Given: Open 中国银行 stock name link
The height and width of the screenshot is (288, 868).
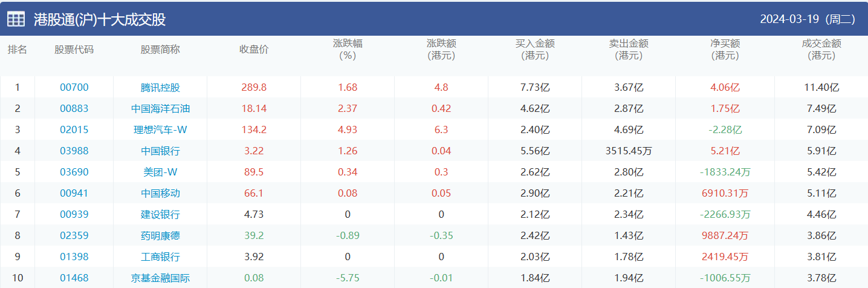Looking at the screenshot, I should click(160, 151).
